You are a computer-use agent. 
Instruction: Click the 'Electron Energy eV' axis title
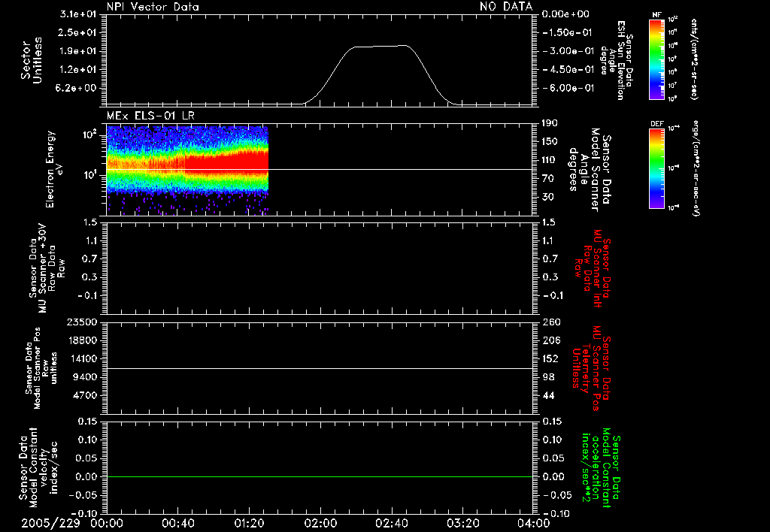coord(54,169)
